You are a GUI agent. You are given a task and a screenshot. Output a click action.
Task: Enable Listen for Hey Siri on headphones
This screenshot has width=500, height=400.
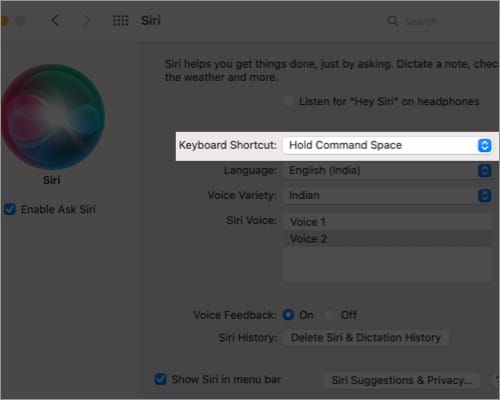point(289,101)
